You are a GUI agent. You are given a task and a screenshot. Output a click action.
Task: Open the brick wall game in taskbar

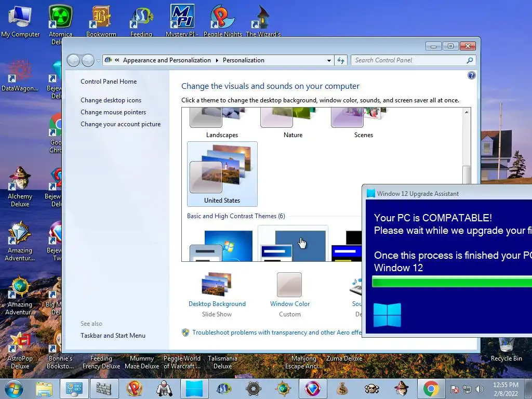(104, 389)
